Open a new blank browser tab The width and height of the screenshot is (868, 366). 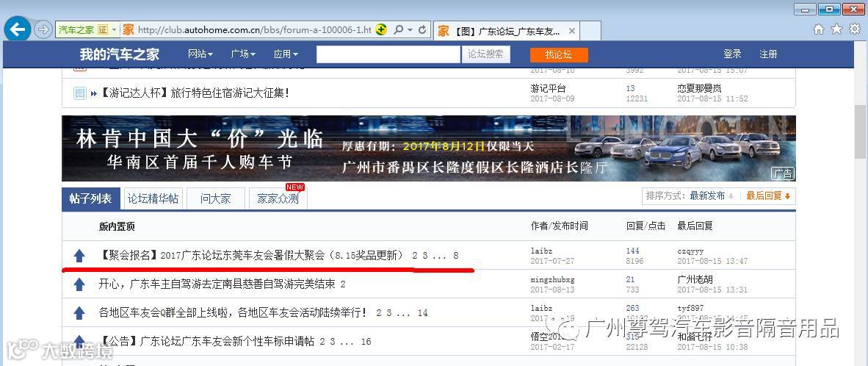(590, 31)
